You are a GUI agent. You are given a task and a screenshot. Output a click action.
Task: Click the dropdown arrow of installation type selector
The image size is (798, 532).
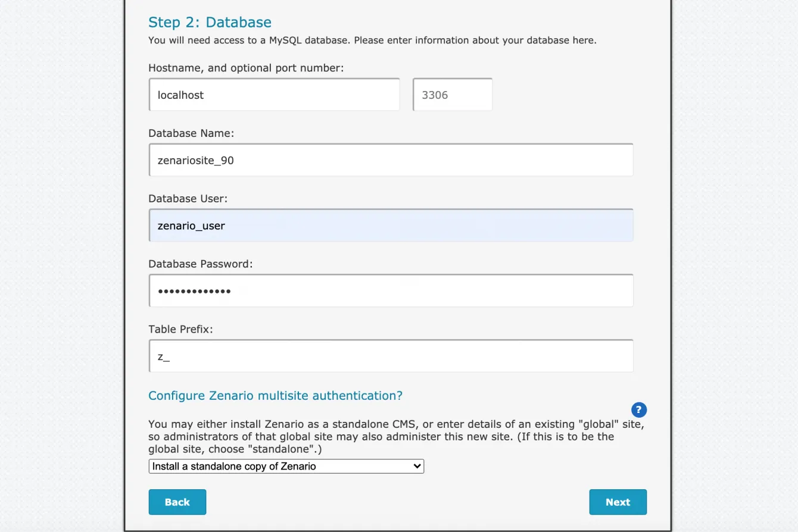417,467
